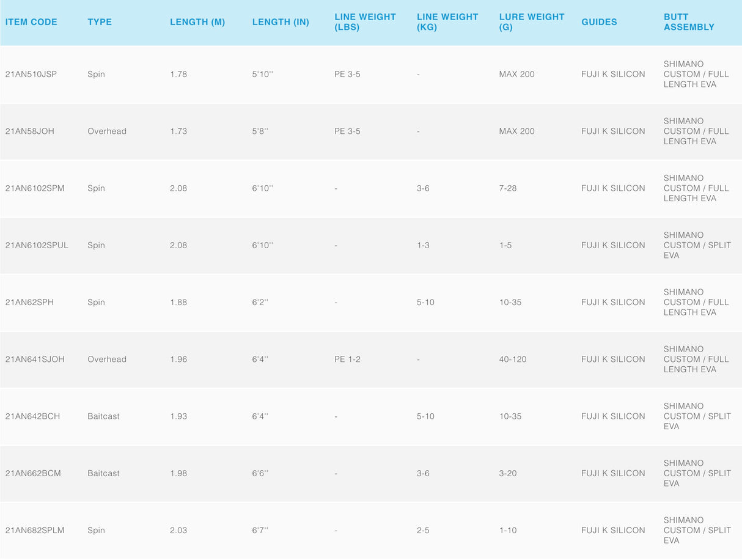The height and width of the screenshot is (560, 742).
Task: Select the LURE WEIGHT (G) header
Action: [x=530, y=22]
